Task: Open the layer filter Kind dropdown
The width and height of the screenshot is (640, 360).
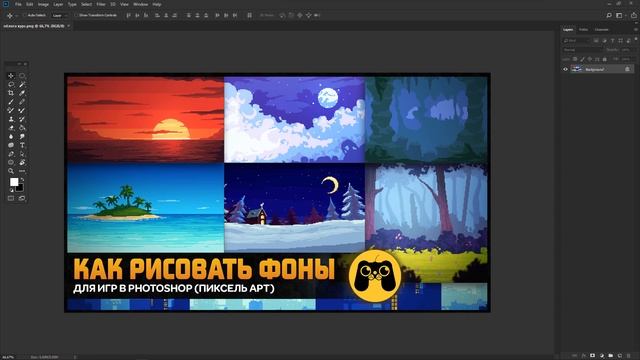Action: tap(577, 40)
